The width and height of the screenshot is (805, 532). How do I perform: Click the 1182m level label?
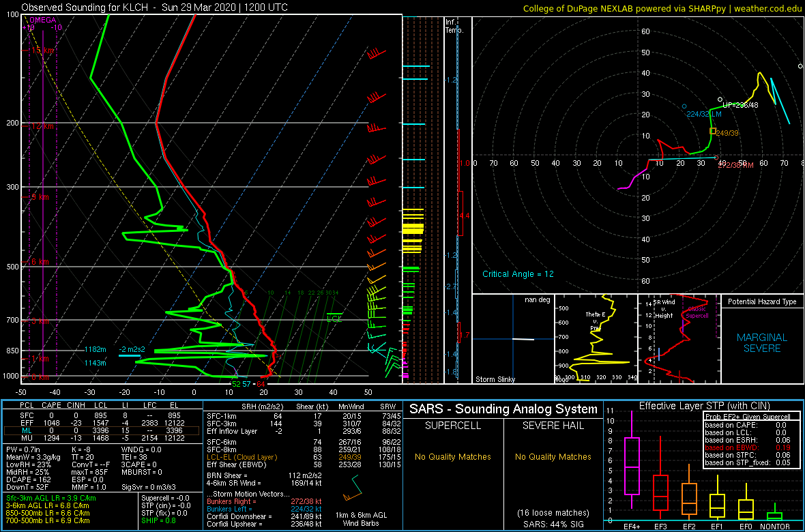pyautogui.click(x=96, y=350)
